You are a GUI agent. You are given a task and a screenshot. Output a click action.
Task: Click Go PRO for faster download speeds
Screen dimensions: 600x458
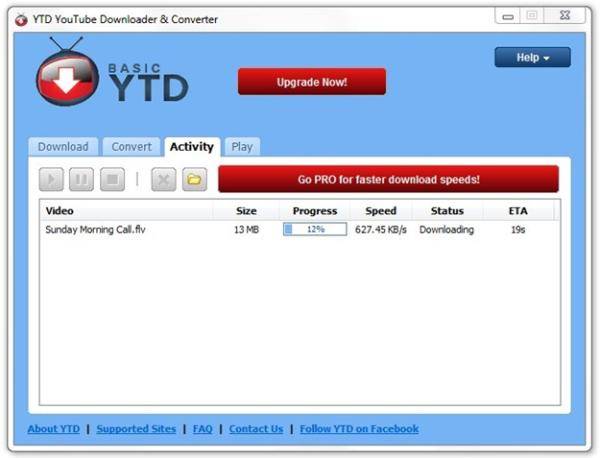point(388,179)
